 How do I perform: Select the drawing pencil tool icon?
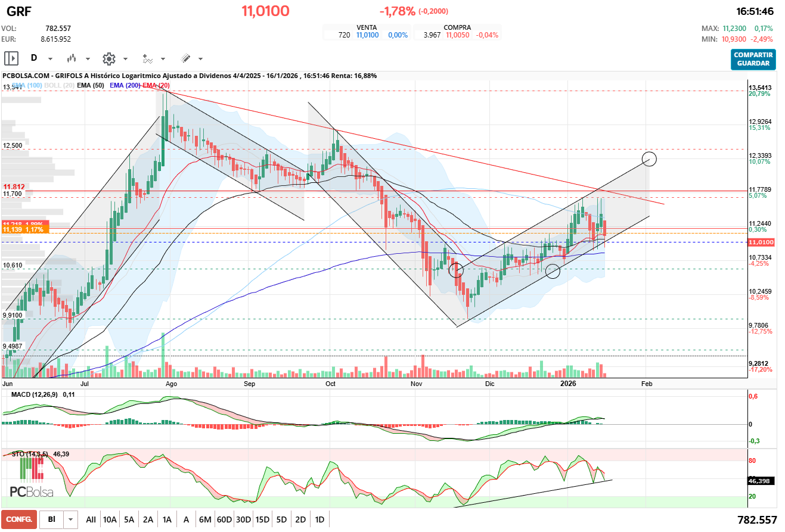click(x=185, y=58)
